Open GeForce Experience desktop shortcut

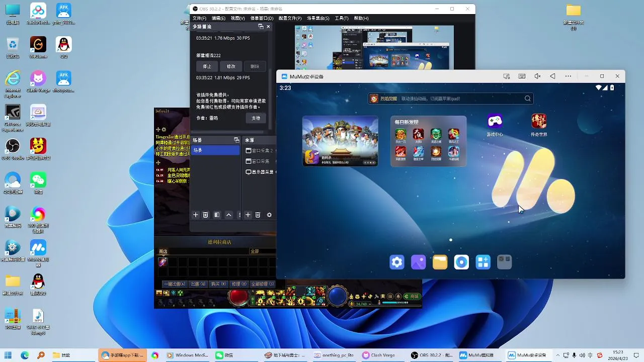pyautogui.click(x=13, y=118)
